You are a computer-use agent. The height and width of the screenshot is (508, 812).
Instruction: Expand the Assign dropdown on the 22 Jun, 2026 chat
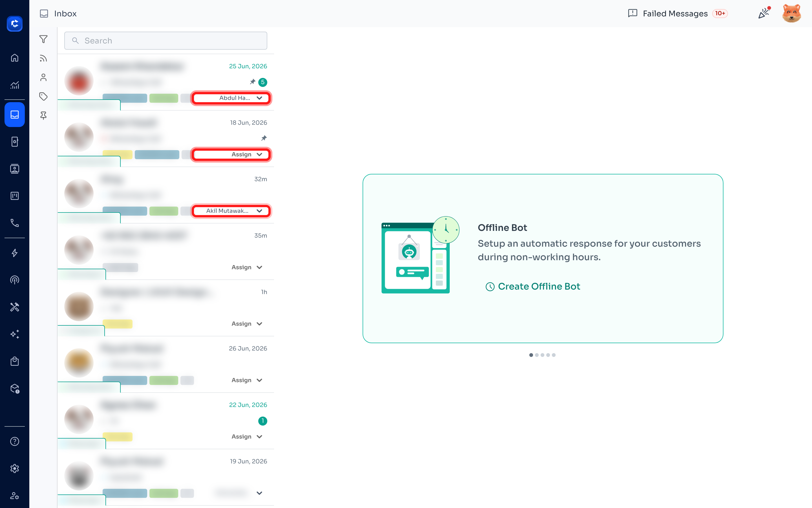[x=247, y=437]
